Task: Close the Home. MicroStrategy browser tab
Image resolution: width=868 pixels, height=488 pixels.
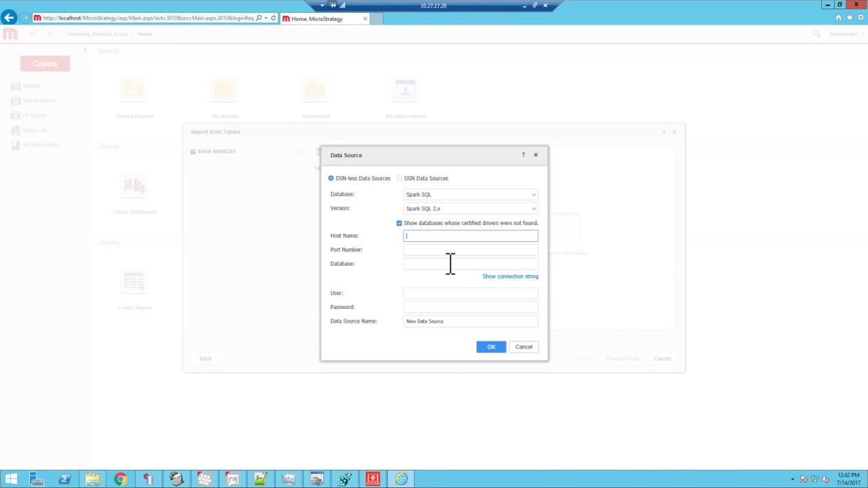Action: point(365,18)
